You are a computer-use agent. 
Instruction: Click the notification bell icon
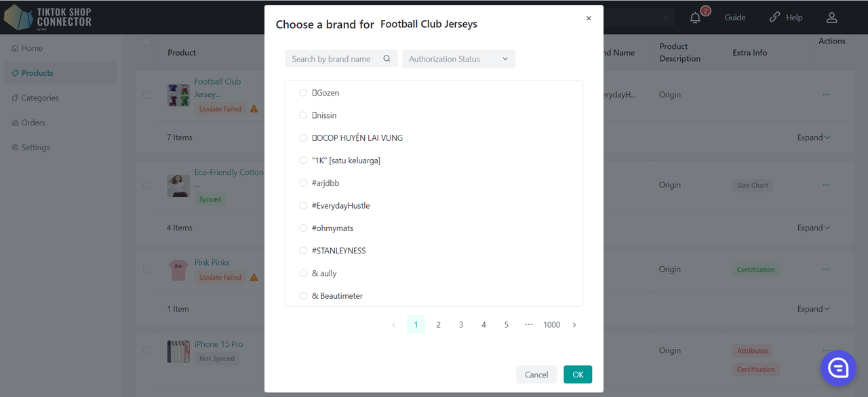(x=695, y=18)
